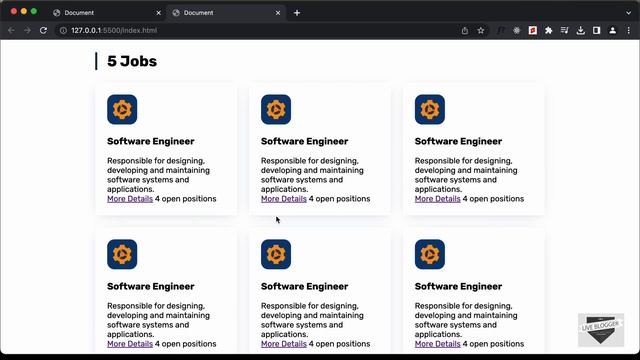Open More Details in bottom-middle job card
This screenshot has width=640, height=360.
(284, 344)
